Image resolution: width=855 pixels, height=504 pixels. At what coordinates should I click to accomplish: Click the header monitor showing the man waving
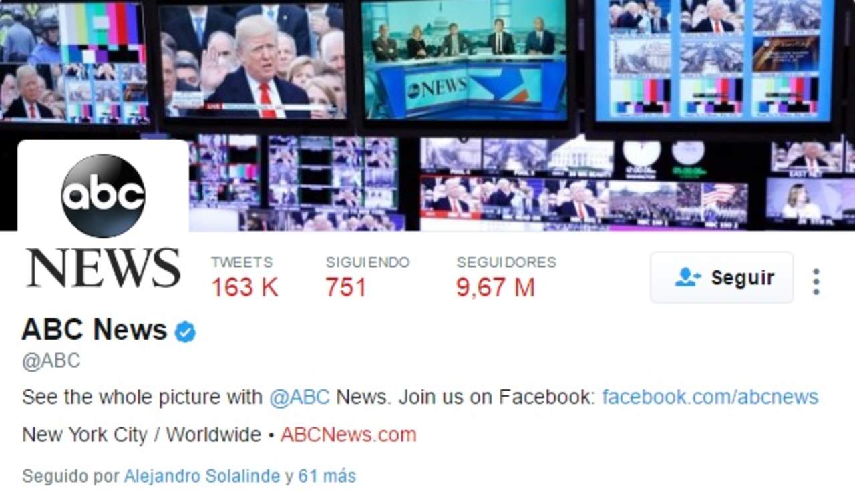pos(254,61)
